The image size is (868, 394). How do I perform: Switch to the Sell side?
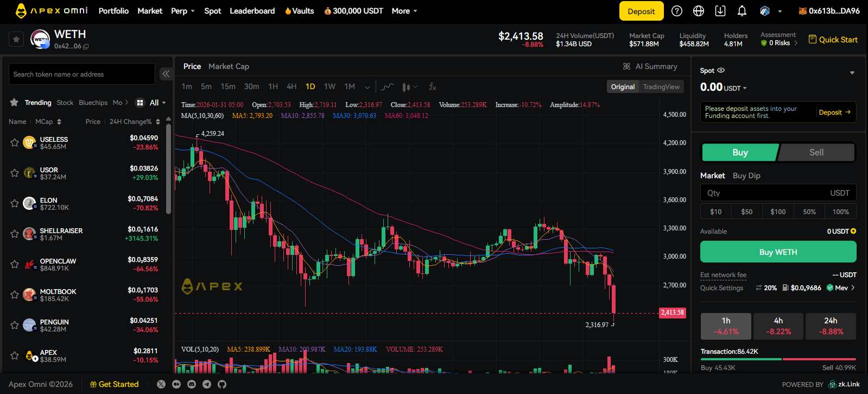coord(816,153)
